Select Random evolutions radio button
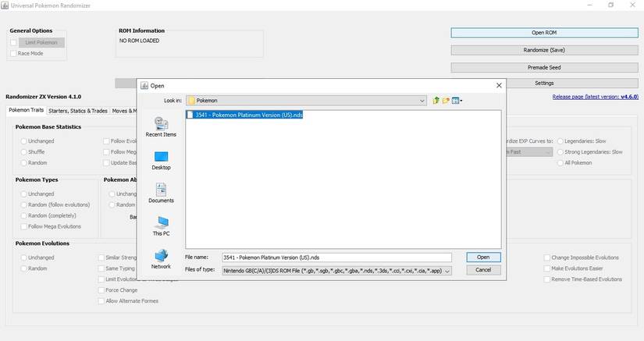The width and height of the screenshot is (644, 341). pyautogui.click(x=23, y=268)
